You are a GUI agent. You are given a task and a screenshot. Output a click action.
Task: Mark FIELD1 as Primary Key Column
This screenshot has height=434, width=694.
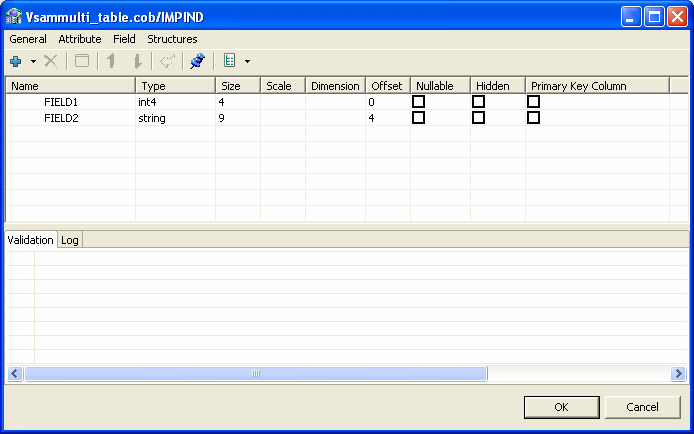point(534,102)
